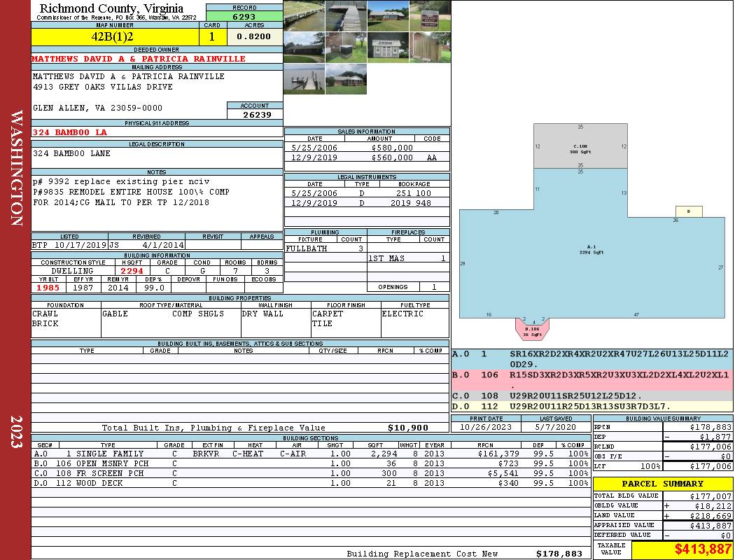Open the wooden fence photo
Image resolution: width=735 pixels, height=560 pixels.
(x=428, y=48)
